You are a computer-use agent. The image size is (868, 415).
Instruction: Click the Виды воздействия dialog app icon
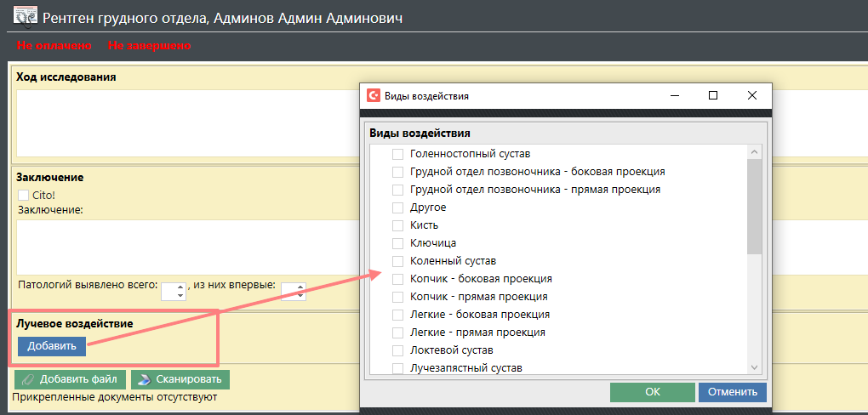point(374,96)
